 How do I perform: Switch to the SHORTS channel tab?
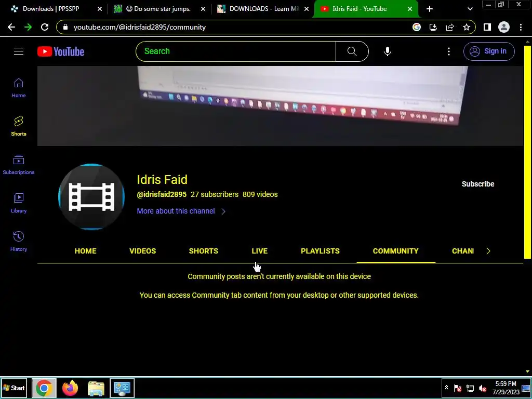pyautogui.click(x=204, y=251)
